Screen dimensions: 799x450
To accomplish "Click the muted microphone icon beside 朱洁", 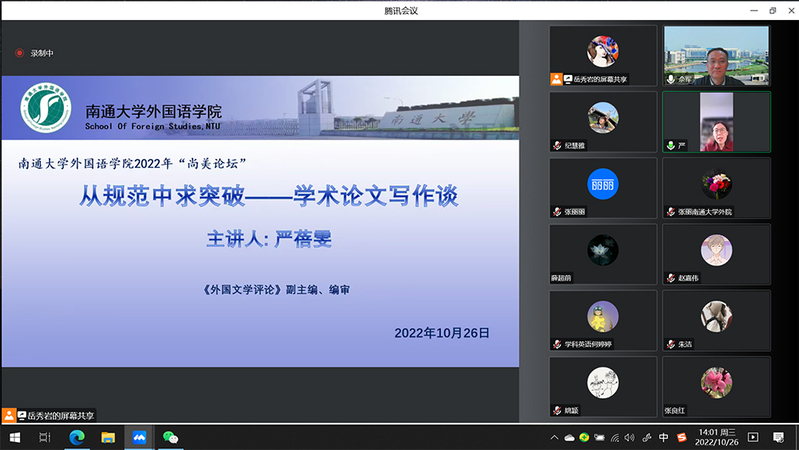I will 670,344.
